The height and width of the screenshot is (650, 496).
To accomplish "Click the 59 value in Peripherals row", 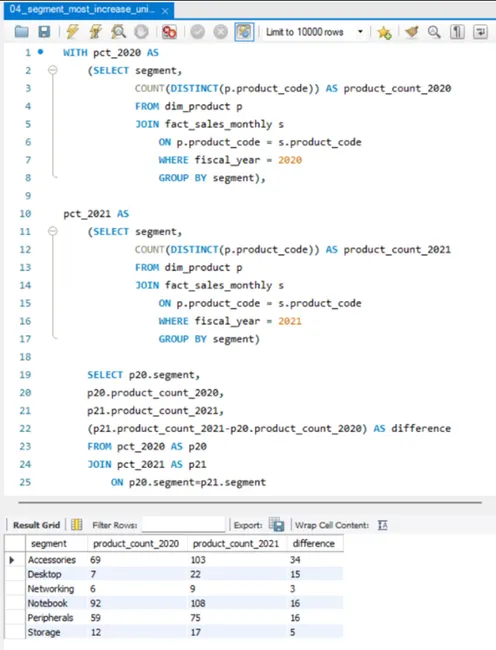I will point(95,618).
